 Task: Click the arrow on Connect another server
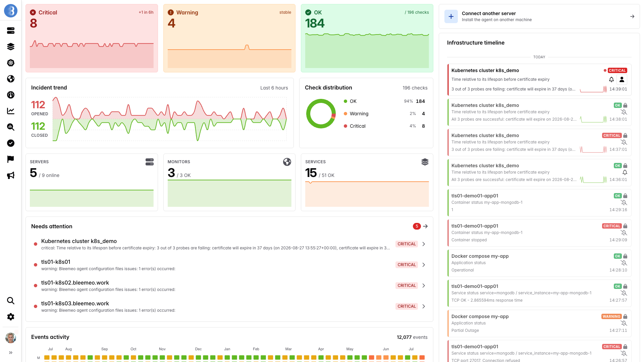click(x=632, y=16)
